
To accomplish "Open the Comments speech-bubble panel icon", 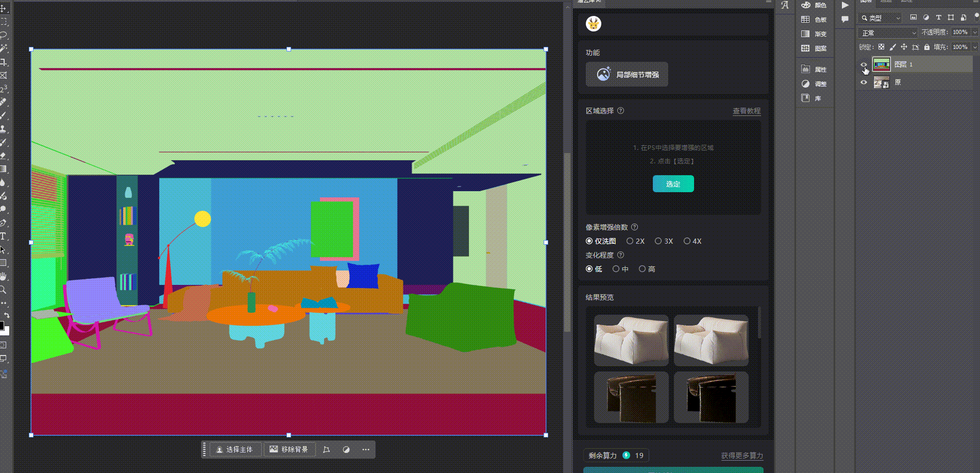I will [845, 20].
